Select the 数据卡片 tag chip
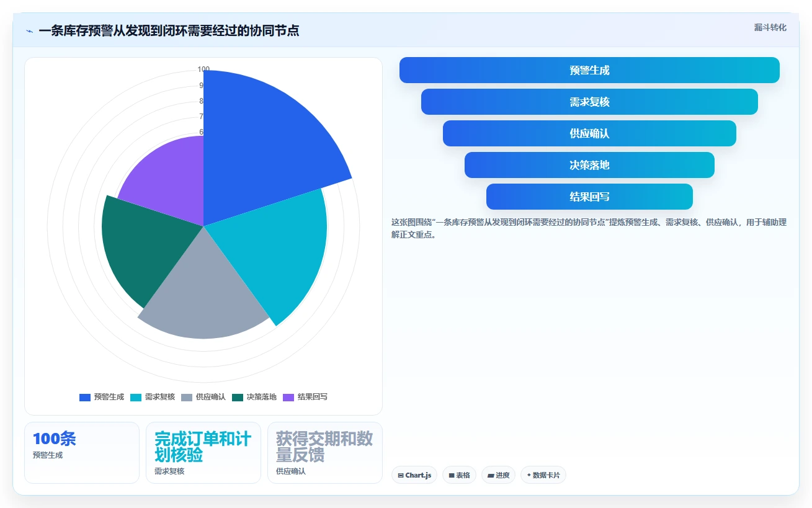This screenshot has height=508, width=812. 543,475
